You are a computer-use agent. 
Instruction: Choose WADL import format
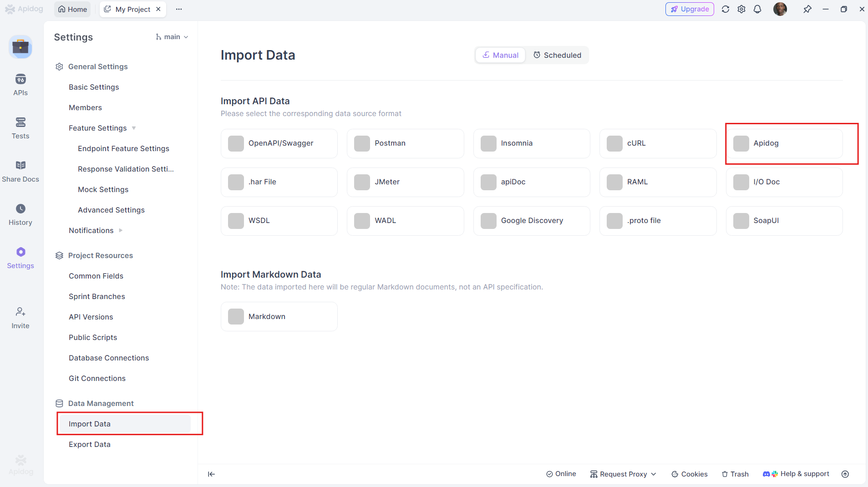pos(406,221)
